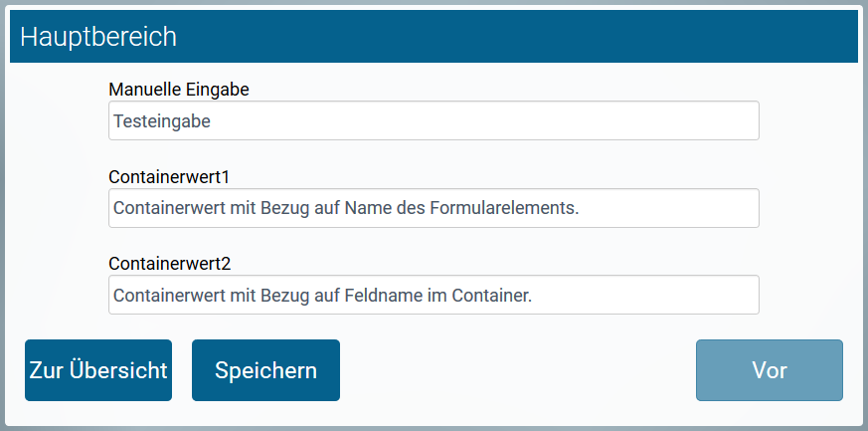The width and height of the screenshot is (868, 431).
Task: Click the Containerwert2 label text
Action: coord(169,264)
